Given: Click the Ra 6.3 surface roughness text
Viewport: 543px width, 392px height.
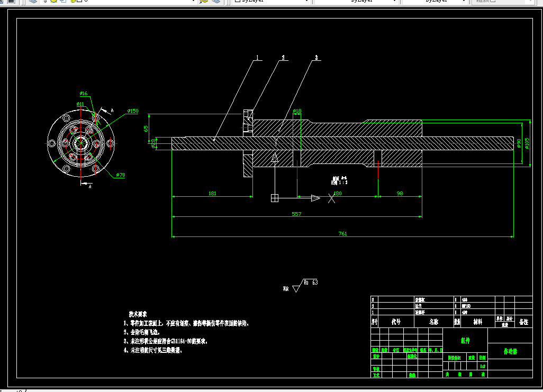Looking at the screenshot, I should click(x=311, y=282).
